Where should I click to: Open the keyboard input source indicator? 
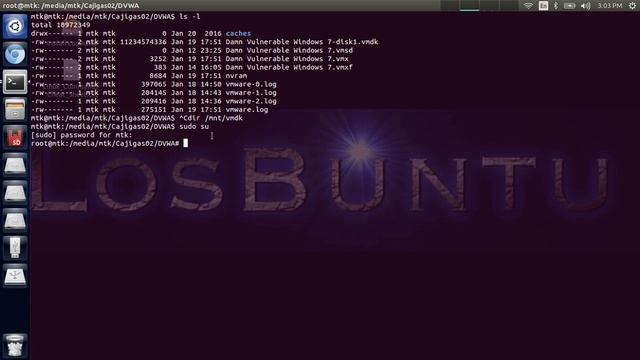pyautogui.click(x=543, y=6)
